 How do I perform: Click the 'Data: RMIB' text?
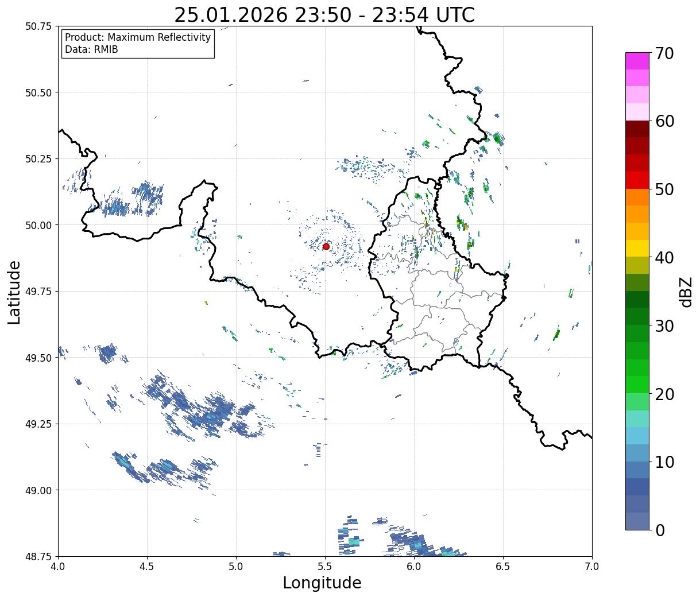click(91, 50)
